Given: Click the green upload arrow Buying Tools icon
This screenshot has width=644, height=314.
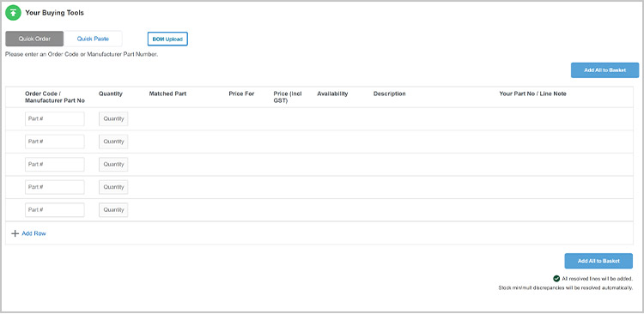Looking at the screenshot, I should point(13,13).
